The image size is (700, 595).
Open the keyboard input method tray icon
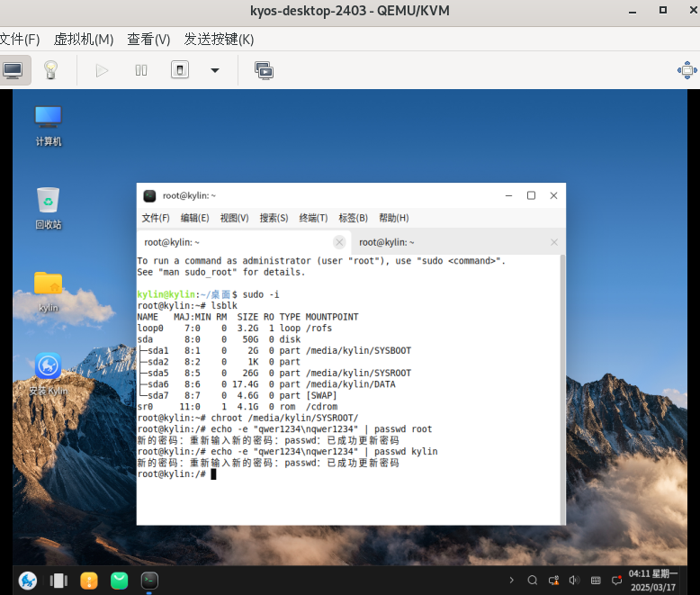(596, 581)
